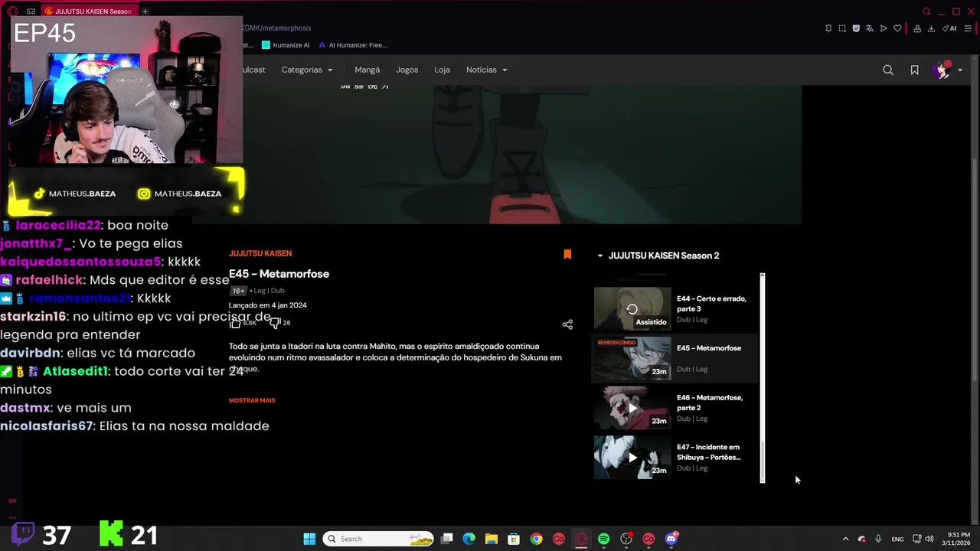Open E46 - Metamorfose, parte 2 title
The height and width of the screenshot is (551, 980).
[x=710, y=403]
